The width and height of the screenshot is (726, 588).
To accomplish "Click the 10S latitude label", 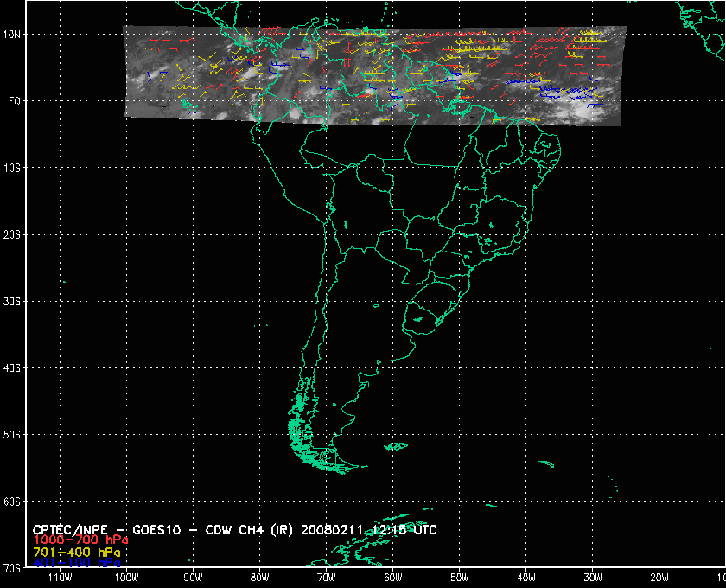I will [x=12, y=168].
